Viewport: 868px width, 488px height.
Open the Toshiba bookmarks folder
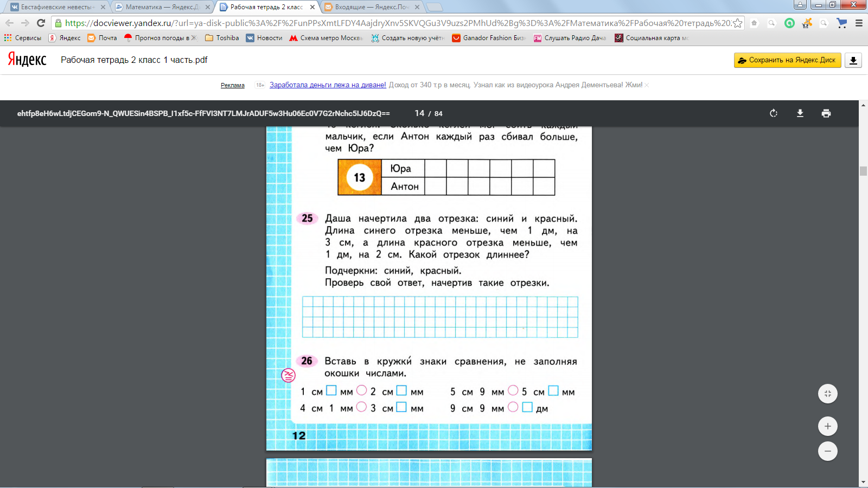pos(222,38)
